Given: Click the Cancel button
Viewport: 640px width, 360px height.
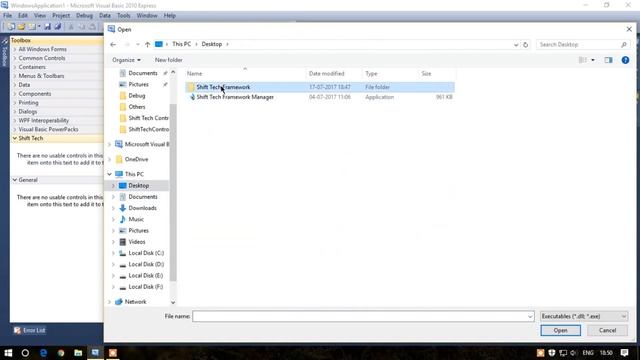Looking at the screenshot, I should 607,330.
